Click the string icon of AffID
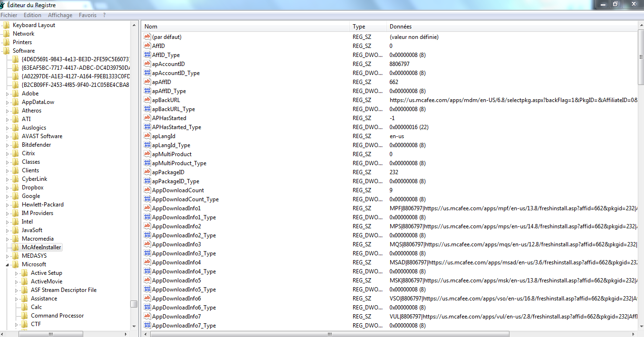644x337 pixels. (147, 46)
